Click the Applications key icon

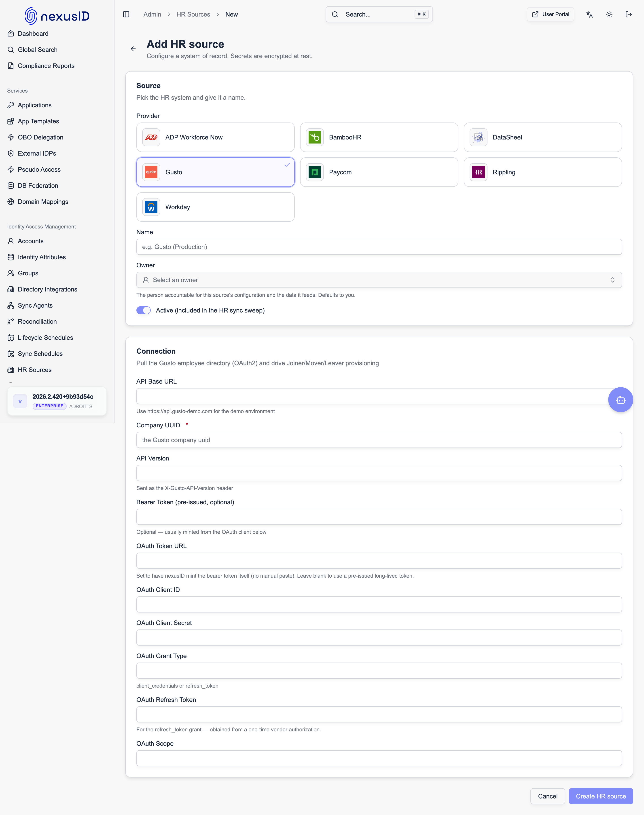pyautogui.click(x=11, y=105)
